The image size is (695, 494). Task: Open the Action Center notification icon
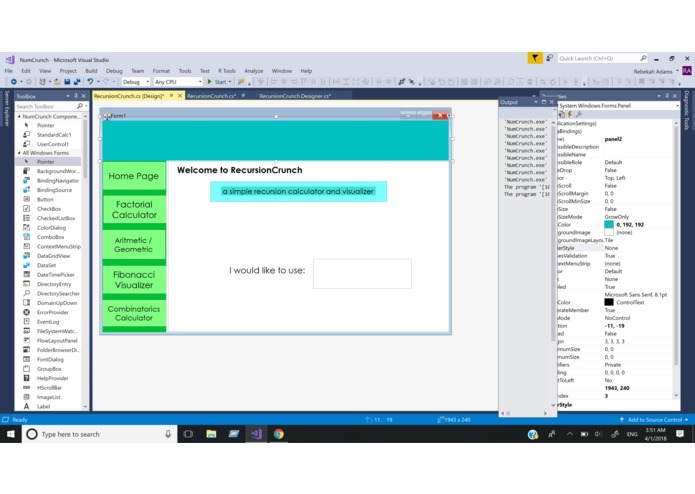680,434
